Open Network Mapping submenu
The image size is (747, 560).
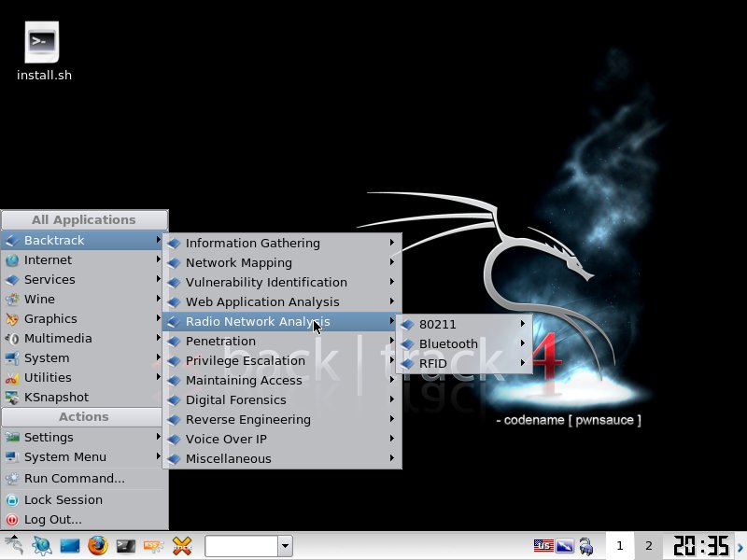283,263
